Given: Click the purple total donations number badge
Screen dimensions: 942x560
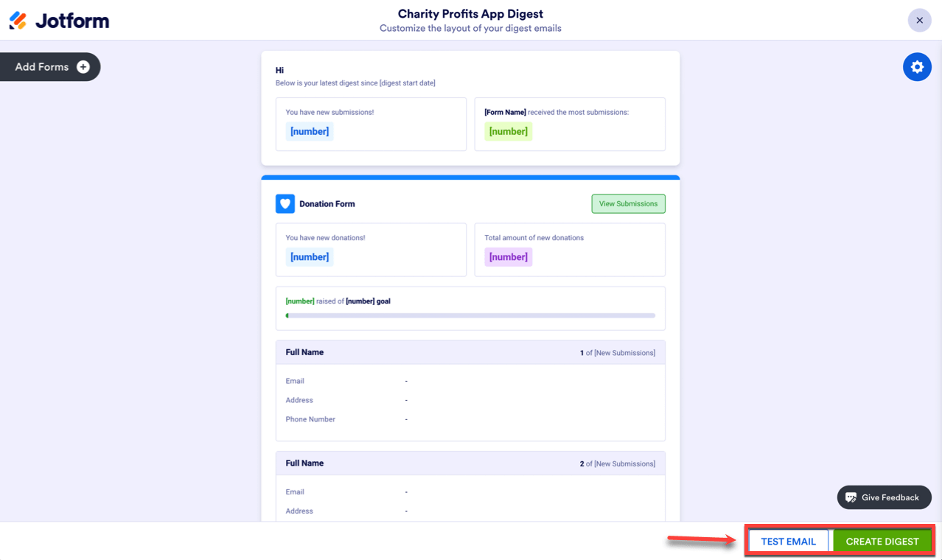Looking at the screenshot, I should (509, 257).
